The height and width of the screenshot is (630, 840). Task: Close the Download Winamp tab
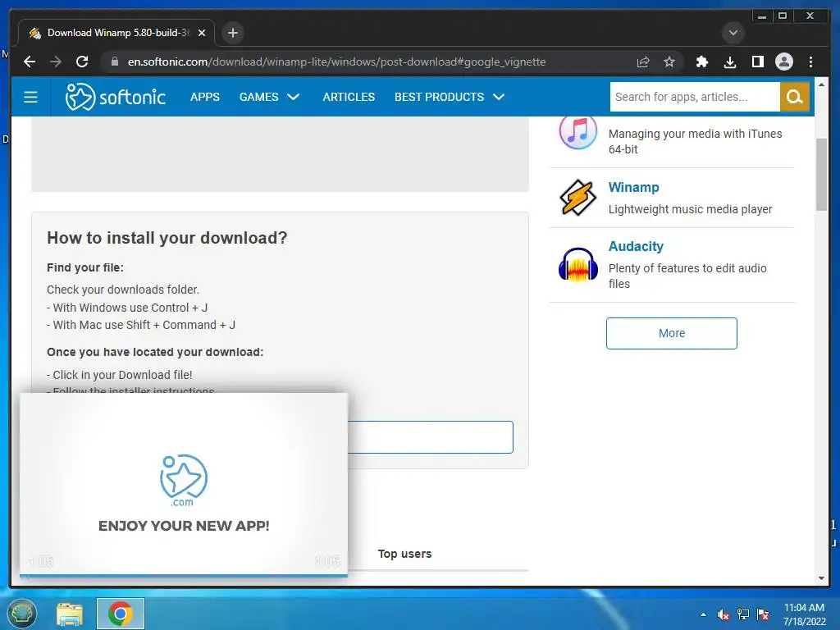(x=202, y=33)
